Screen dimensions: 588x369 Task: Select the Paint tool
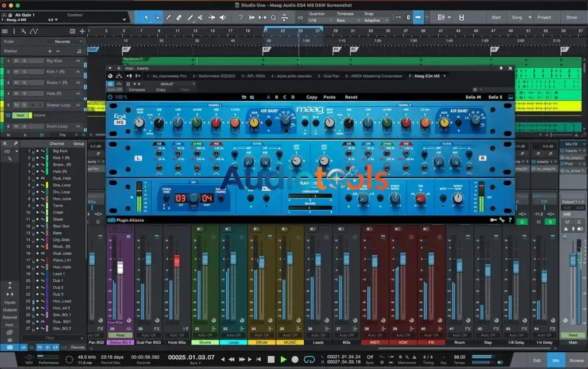click(168, 18)
